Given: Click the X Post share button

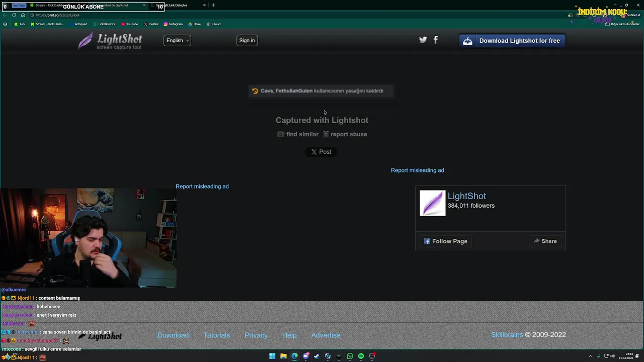Looking at the screenshot, I should pos(321,152).
